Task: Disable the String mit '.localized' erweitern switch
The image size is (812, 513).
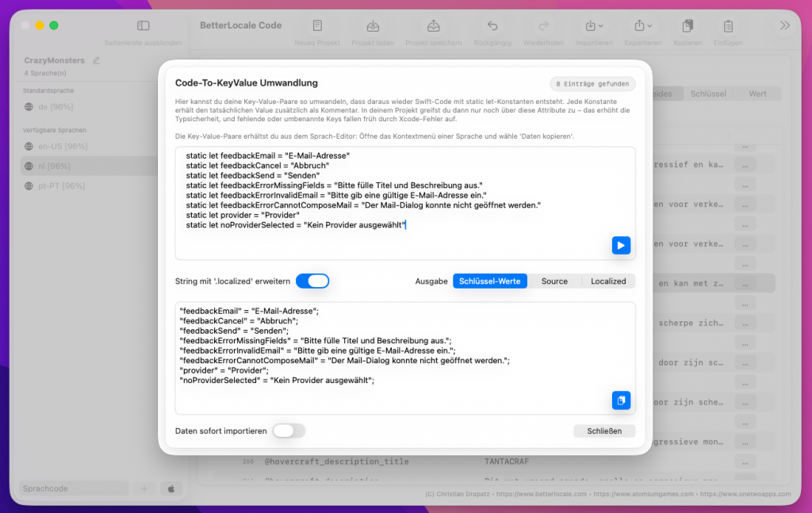Action: coord(312,281)
